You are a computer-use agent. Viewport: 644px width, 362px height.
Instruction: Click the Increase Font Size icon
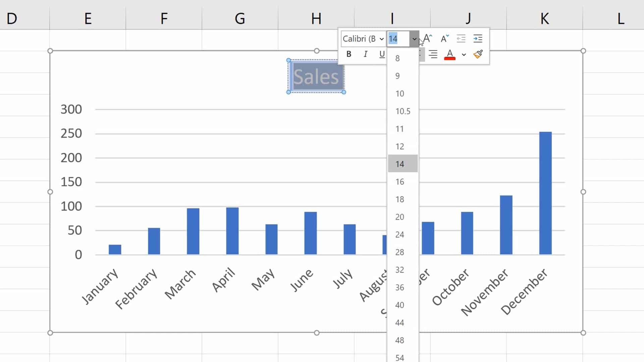[x=427, y=39]
